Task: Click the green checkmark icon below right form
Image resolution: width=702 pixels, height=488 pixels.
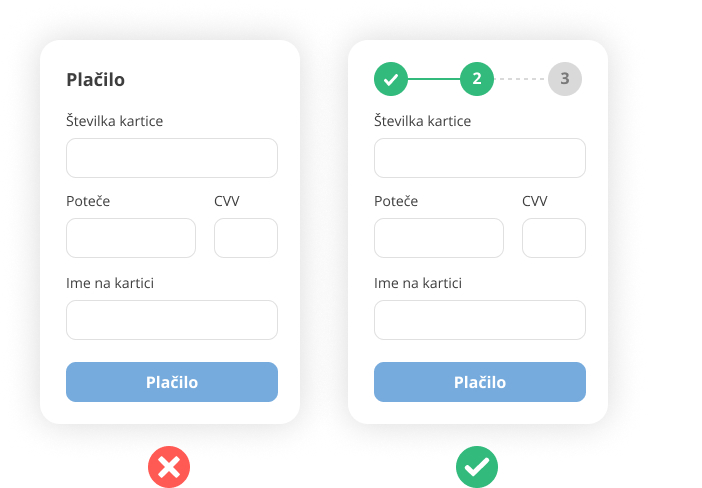Action: (x=477, y=466)
